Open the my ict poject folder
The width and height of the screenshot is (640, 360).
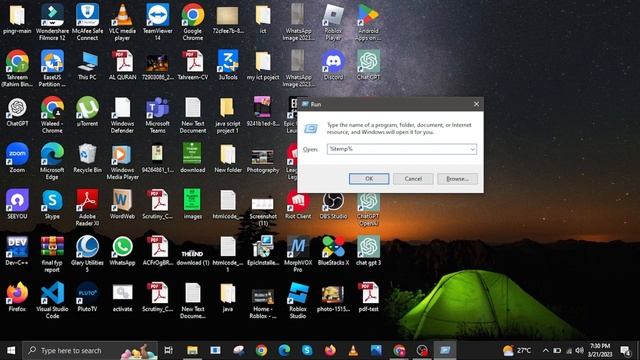pyautogui.click(x=263, y=65)
